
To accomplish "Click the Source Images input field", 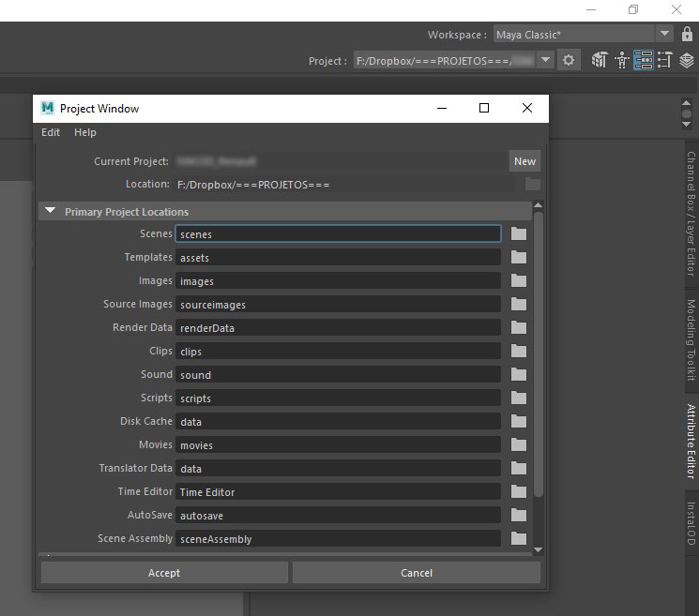I will point(338,304).
